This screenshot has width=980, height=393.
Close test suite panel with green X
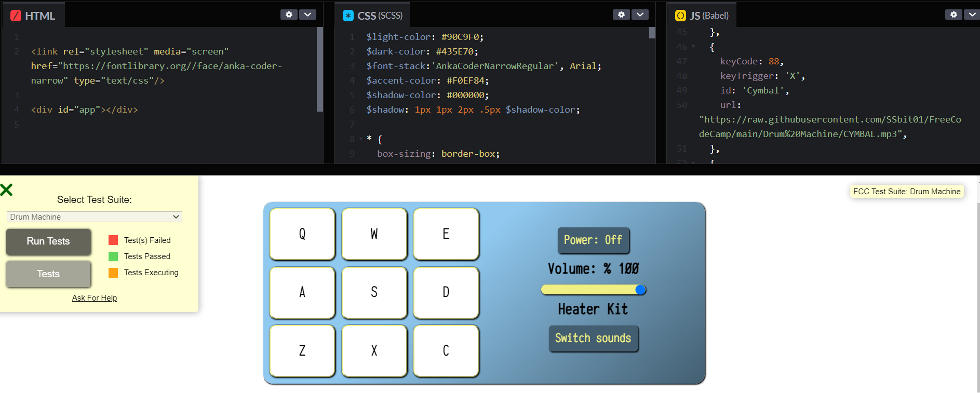point(7,189)
